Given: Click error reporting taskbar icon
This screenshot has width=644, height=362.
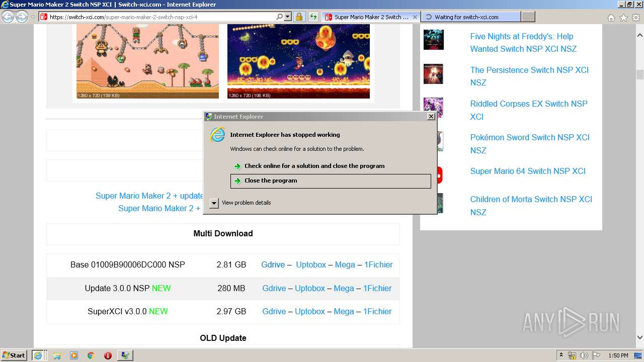Looking at the screenshot, I should click(125, 355).
